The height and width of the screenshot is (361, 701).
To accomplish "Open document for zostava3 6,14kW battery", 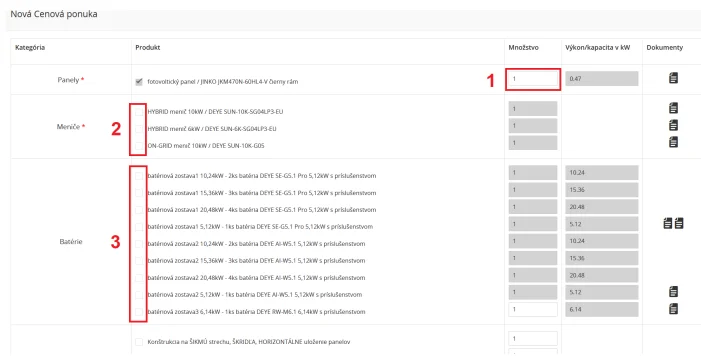I will coord(673,309).
